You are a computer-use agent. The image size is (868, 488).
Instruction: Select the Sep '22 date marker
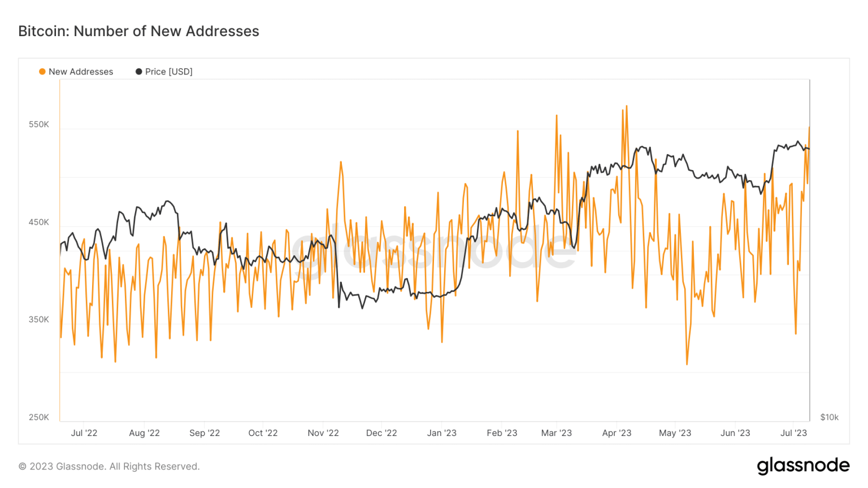pyautogui.click(x=205, y=433)
